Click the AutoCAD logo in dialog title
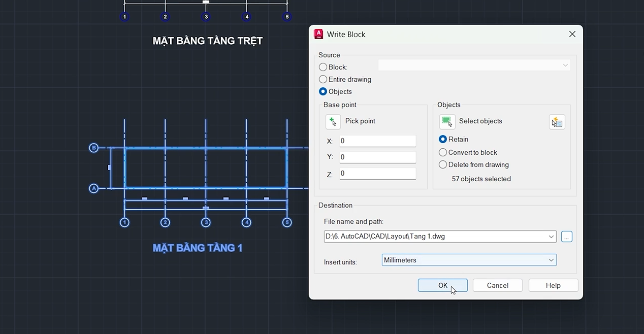Image resolution: width=644 pixels, height=334 pixels. click(318, 34)
